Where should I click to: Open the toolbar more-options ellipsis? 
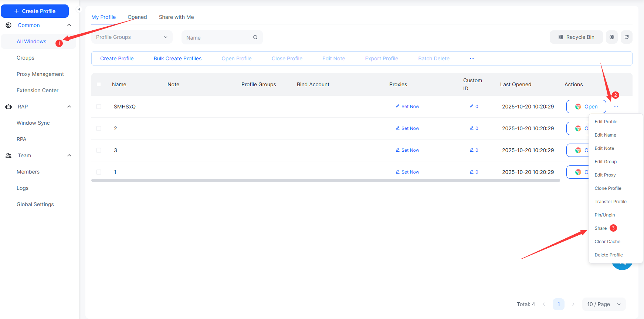click(472, 58)
